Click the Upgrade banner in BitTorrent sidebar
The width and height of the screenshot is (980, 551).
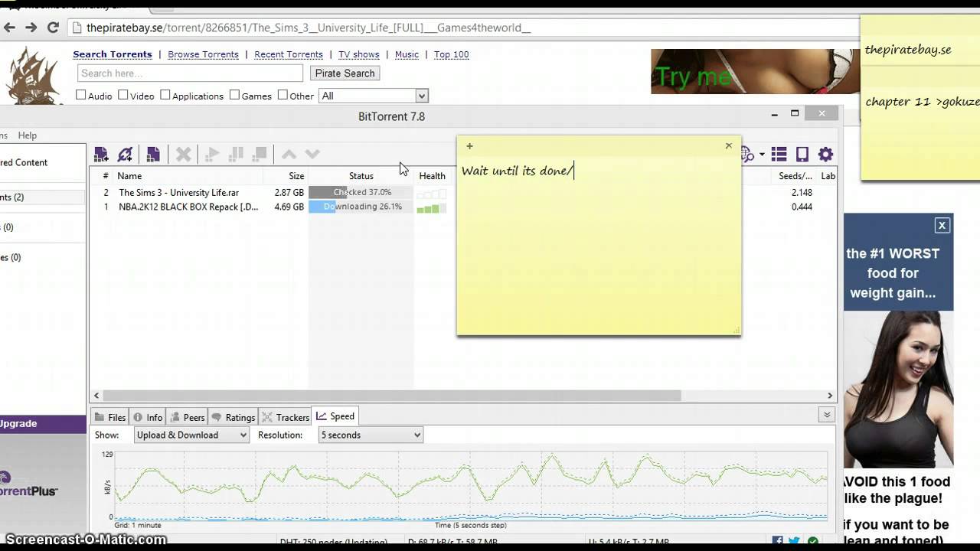43,424
